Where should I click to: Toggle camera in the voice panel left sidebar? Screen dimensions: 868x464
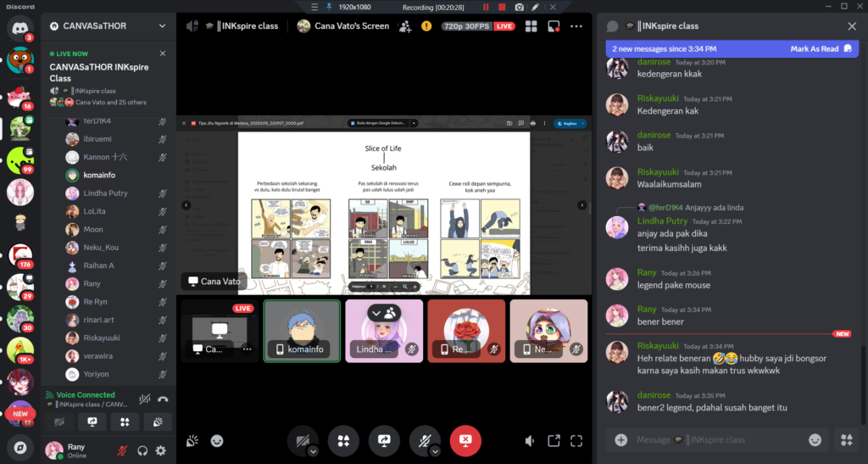pyautogui.click(x=59, y=422)
